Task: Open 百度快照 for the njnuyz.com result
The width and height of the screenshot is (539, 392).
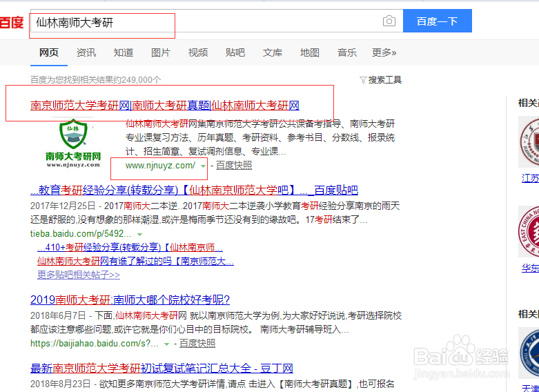Action: click(x=234, y=166)
